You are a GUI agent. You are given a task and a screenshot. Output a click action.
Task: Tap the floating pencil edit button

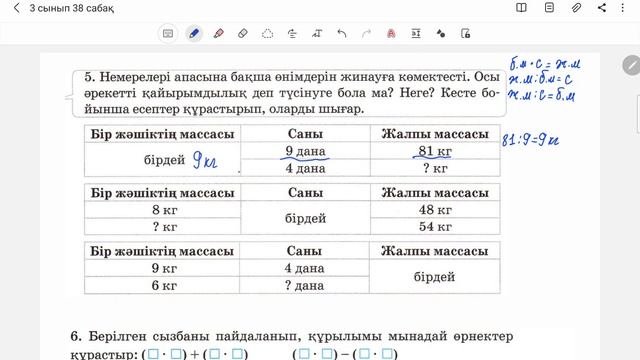point(631,65)
